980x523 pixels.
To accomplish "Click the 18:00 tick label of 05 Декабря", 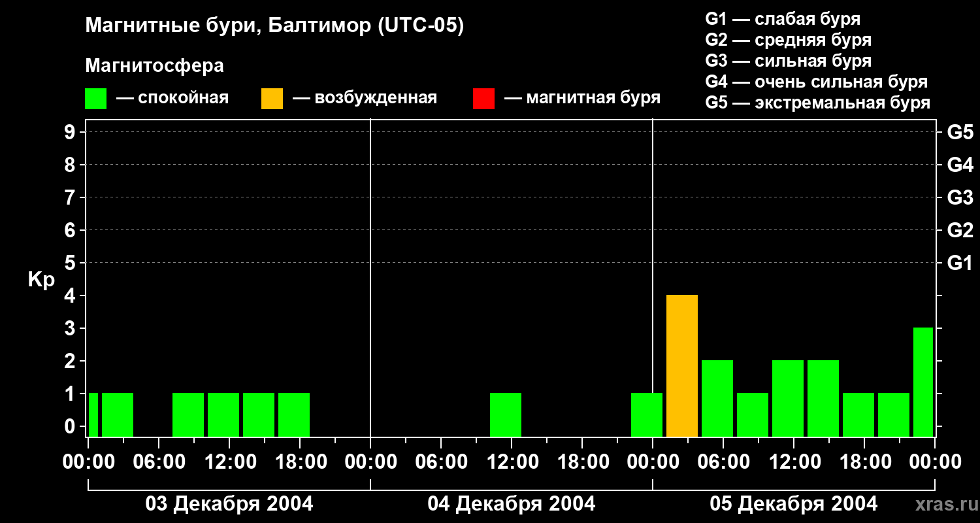I will (x=864, y=462).
